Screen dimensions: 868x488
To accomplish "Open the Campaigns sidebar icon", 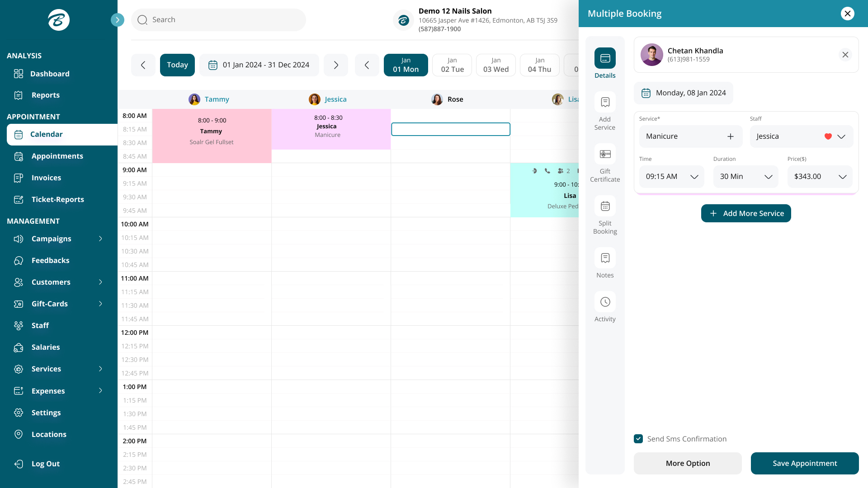I will click(19, 239).
